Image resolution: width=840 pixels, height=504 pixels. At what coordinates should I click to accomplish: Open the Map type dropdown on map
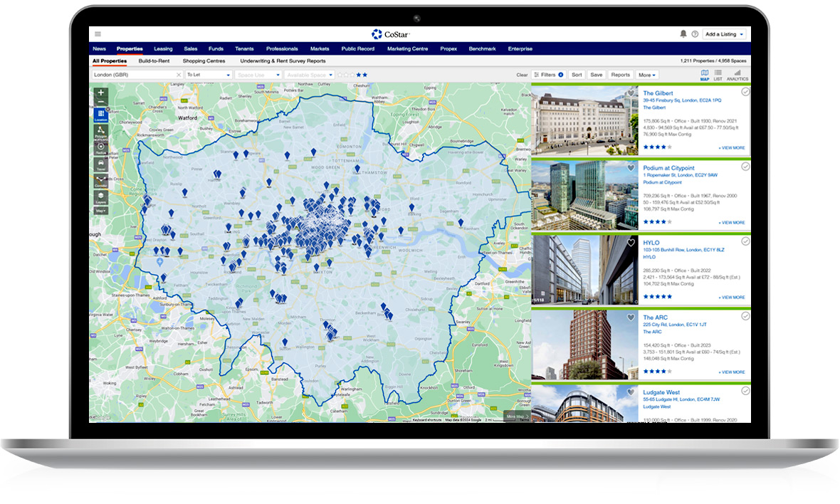coord(100,211)
